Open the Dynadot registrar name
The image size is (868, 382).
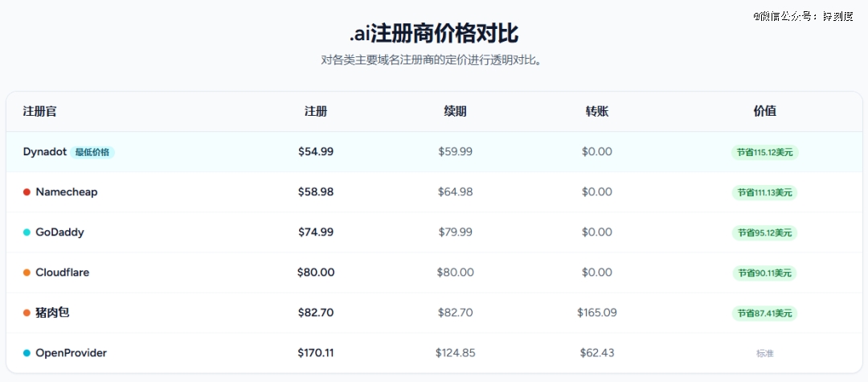point(45,152)
